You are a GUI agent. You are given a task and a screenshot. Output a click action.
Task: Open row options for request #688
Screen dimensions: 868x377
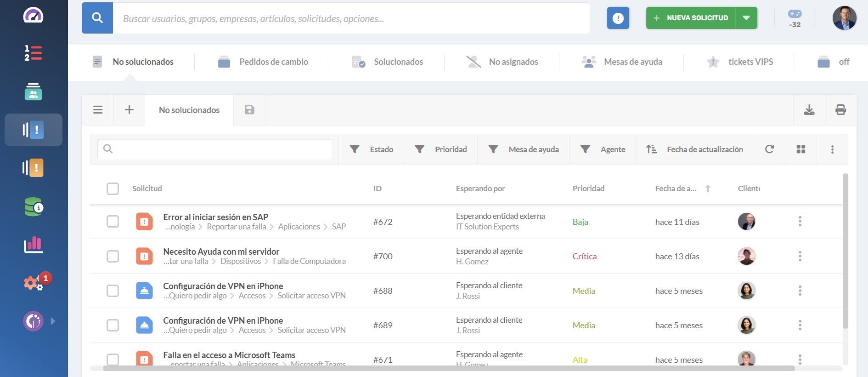tap(800, 291)
